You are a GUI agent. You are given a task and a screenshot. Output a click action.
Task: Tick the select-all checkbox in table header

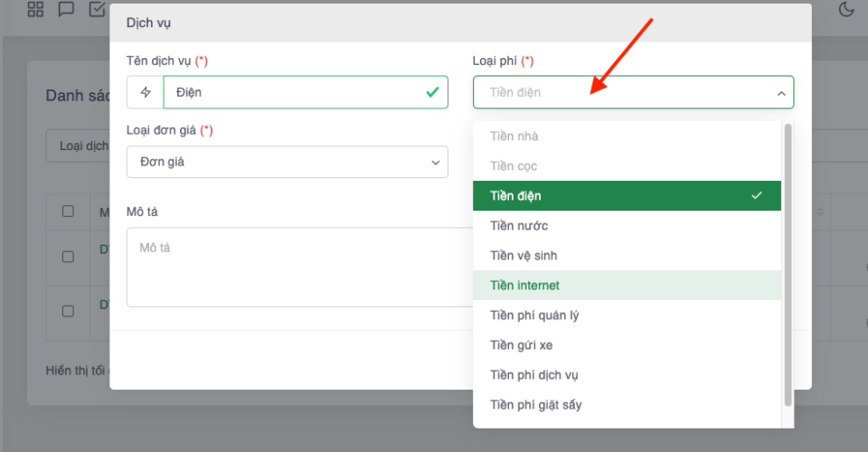tap(68, 212)
